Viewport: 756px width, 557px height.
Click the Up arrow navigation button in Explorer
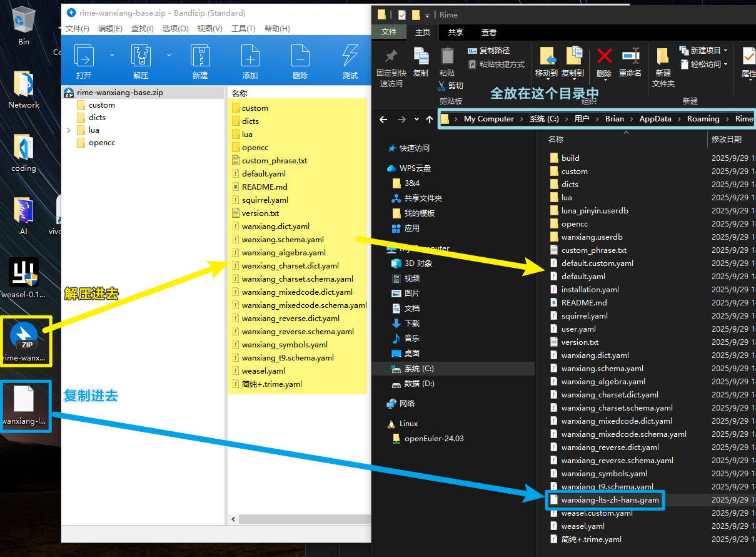[x=429, y=119]
